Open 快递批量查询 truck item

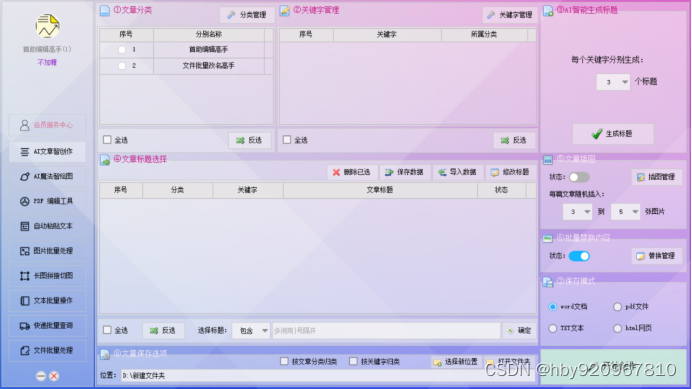[x=47, y=326]
